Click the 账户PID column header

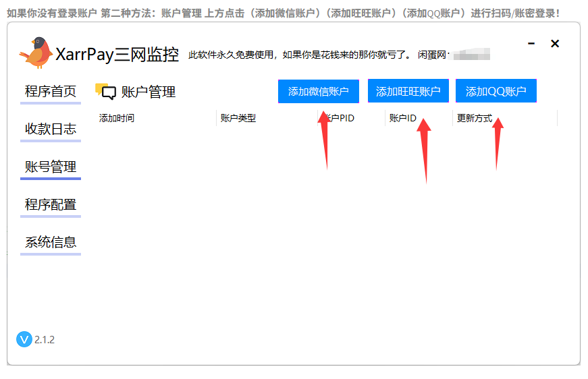(341, 118)
